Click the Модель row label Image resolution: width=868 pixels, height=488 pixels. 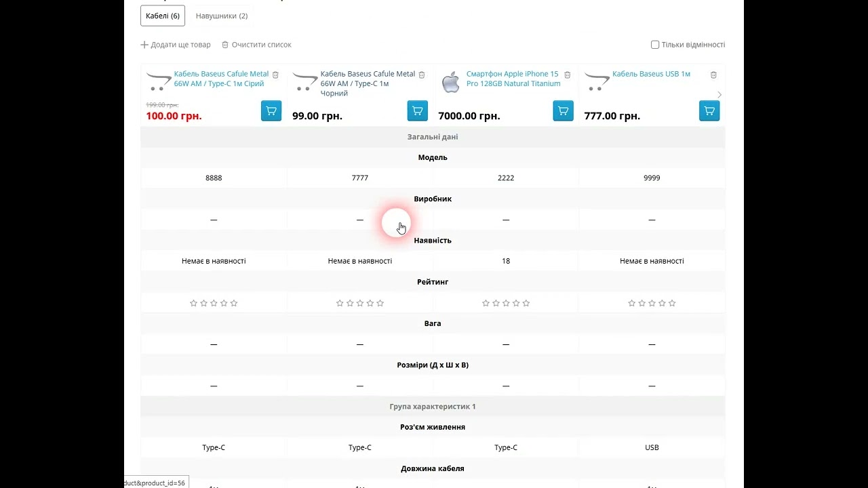(x=433, y=157)
